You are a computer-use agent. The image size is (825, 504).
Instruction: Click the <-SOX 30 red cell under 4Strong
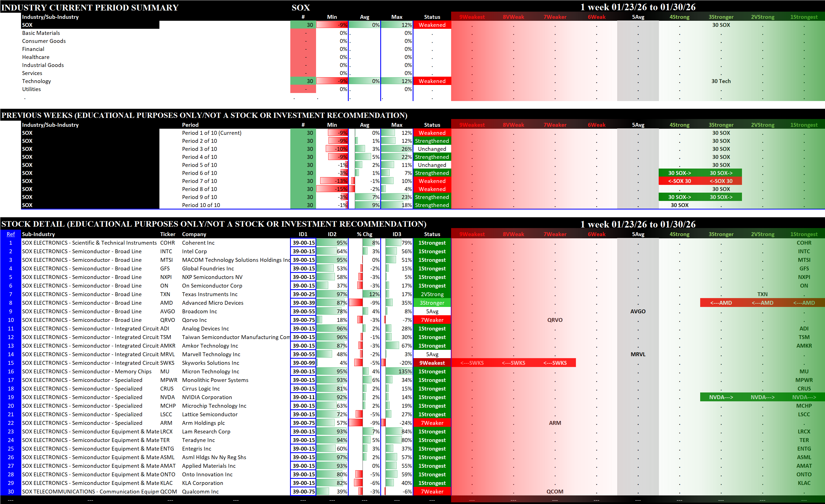(x=679, y=181)
